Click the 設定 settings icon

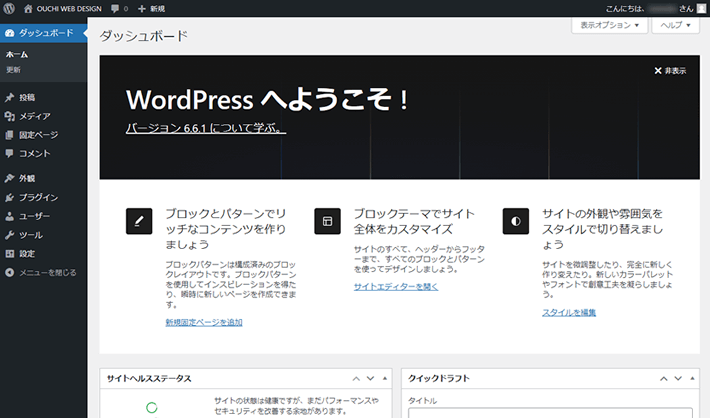coord(10,254)
